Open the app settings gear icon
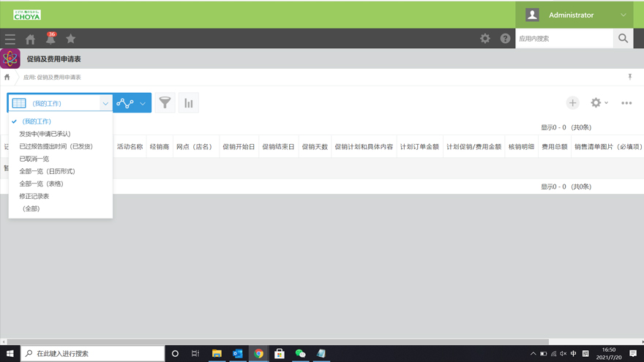Image resolution: width=644 pixels, height=362 pixels. 596,102
